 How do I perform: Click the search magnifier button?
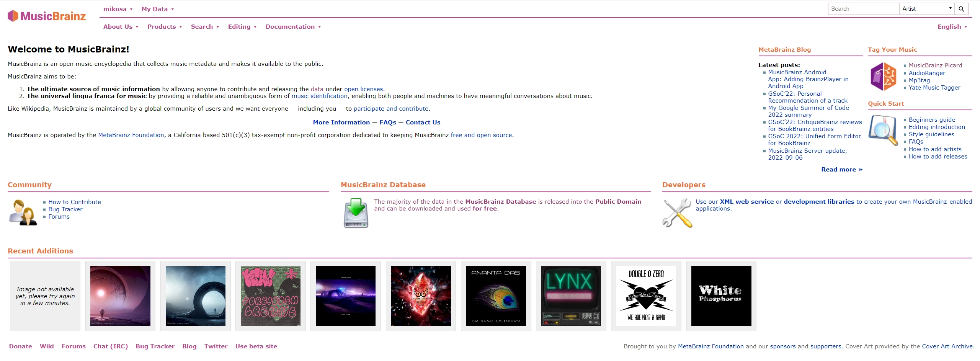(961, 9)
